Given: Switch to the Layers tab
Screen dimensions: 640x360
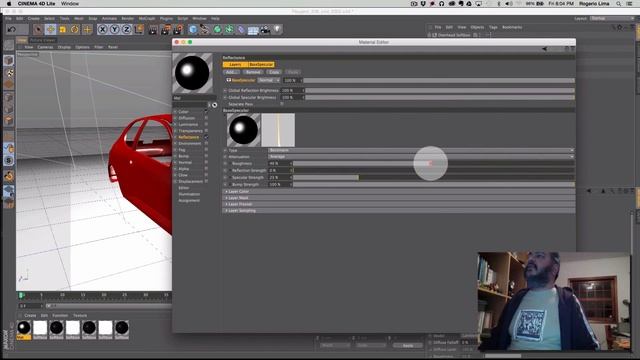Looking at the screenshot, I should [235, 64].
